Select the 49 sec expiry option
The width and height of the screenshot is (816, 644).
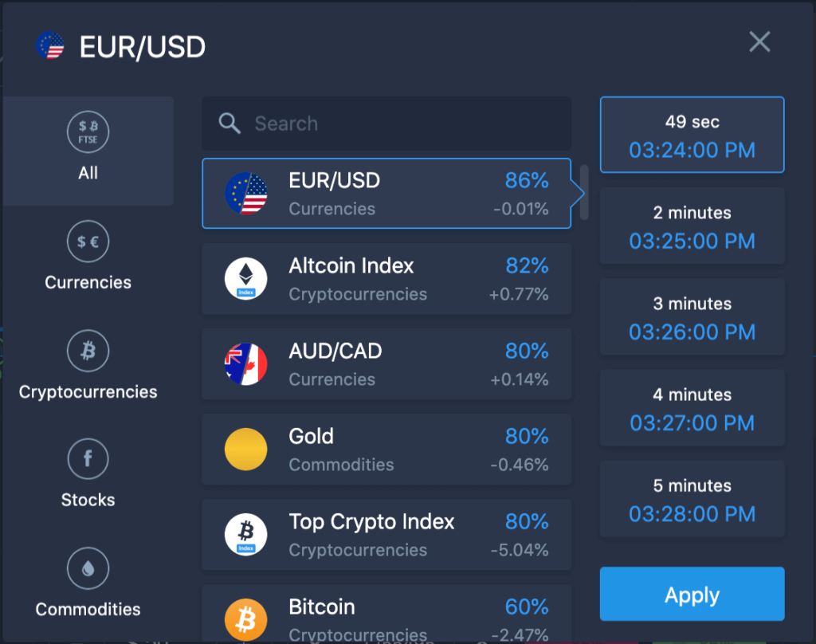click(692, 135)
